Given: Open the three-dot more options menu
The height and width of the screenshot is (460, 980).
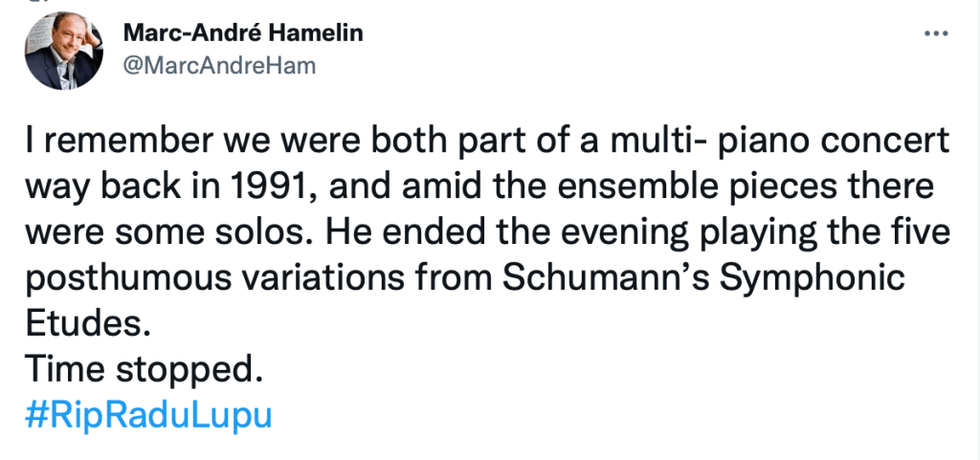Looking at the screenshot, I should click(935, 33).
